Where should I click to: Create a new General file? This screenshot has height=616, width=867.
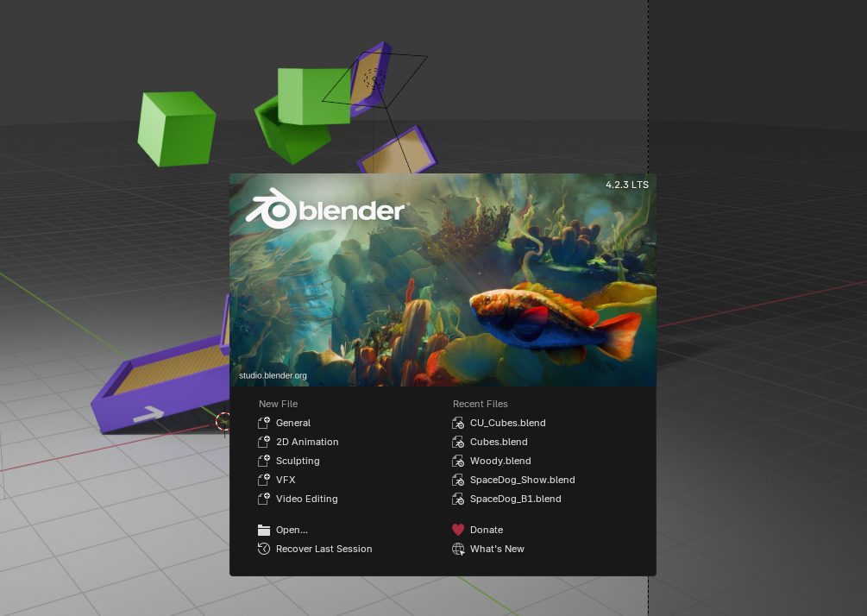tap(293, 423)
